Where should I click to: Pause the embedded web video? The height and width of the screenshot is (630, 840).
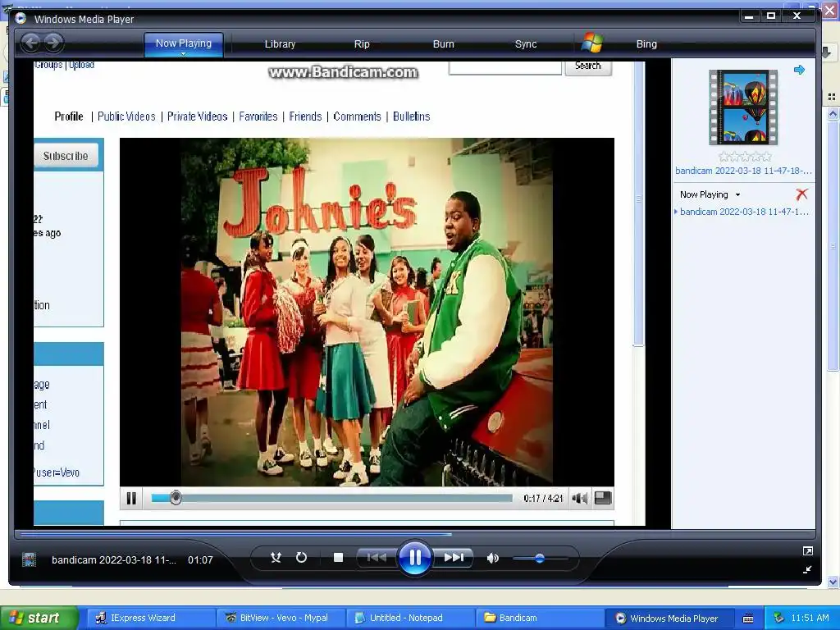[131, 498]
